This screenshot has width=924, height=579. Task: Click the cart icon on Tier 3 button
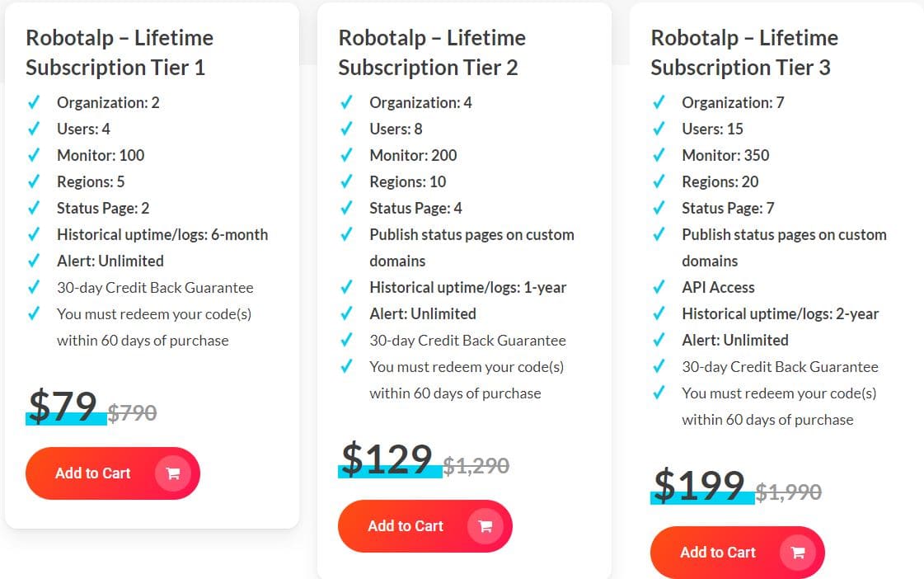click(799, 553)
